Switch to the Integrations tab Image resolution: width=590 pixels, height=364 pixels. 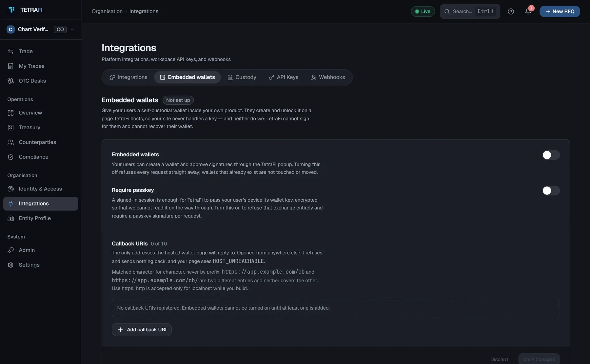pos(128,77)
